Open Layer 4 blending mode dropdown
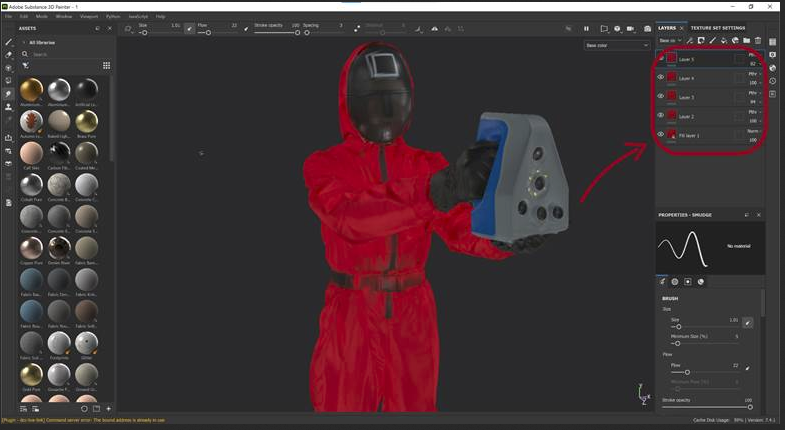 [754, 74]
